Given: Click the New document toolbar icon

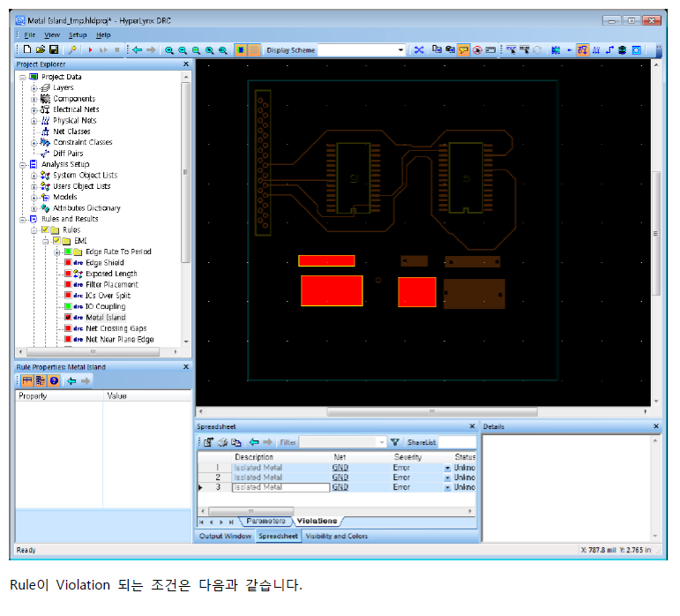Looking at the screenshot, I should [27, 50].
